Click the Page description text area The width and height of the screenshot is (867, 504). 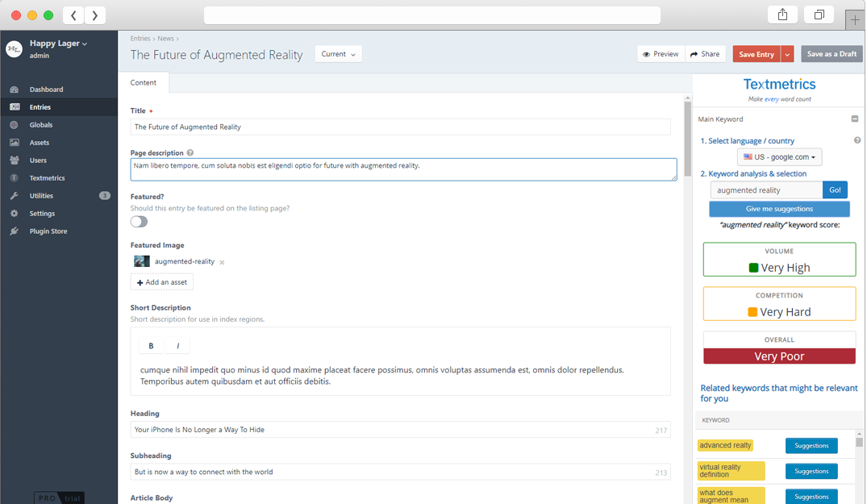point(403,169)
